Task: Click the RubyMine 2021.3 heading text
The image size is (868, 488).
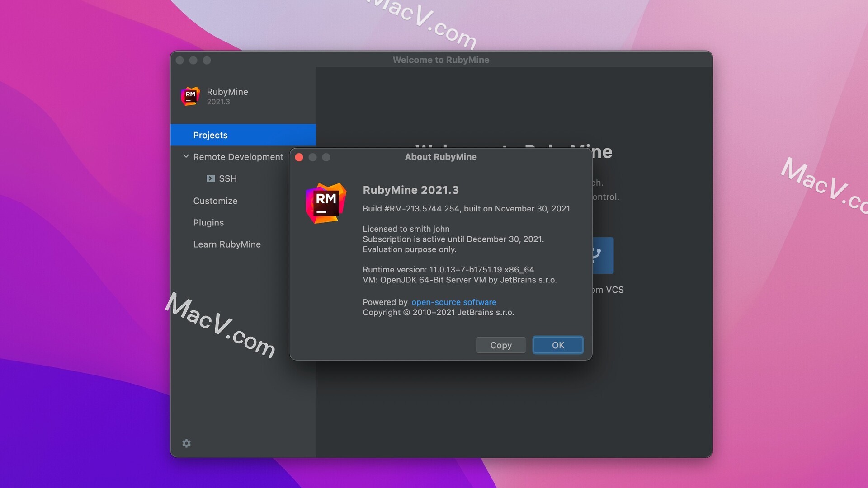Action: click(410, 190)
